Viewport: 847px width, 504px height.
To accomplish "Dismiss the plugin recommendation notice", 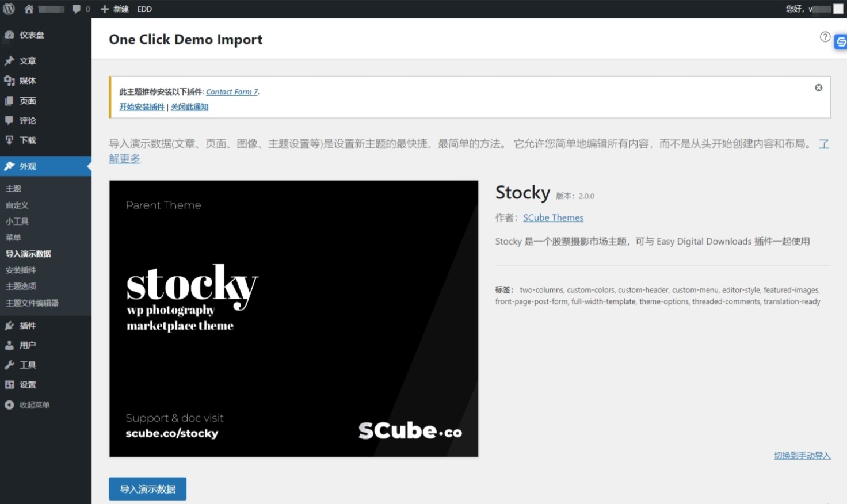I will tap(818, 87).
